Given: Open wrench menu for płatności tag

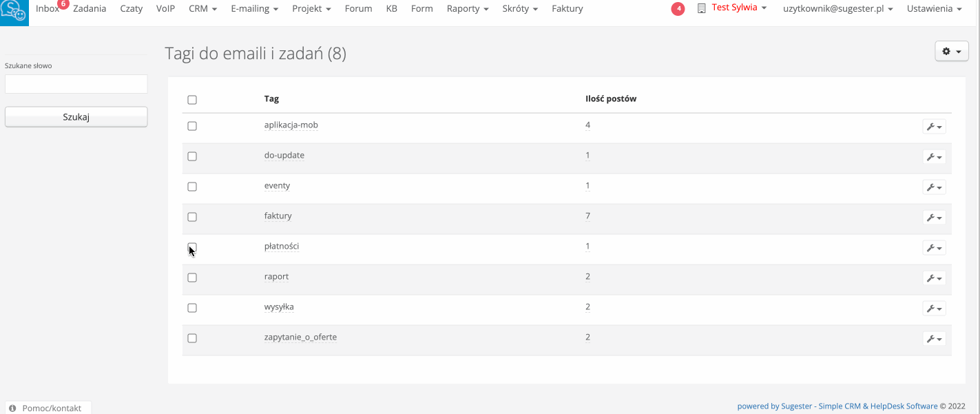Looking at the screenshot, I should (934, 248).
